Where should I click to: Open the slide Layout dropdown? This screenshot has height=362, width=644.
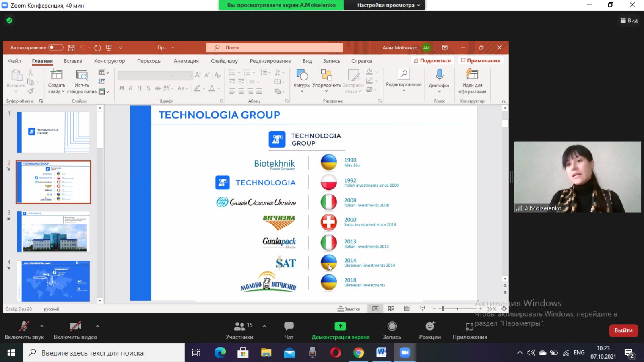click(103, 72)
